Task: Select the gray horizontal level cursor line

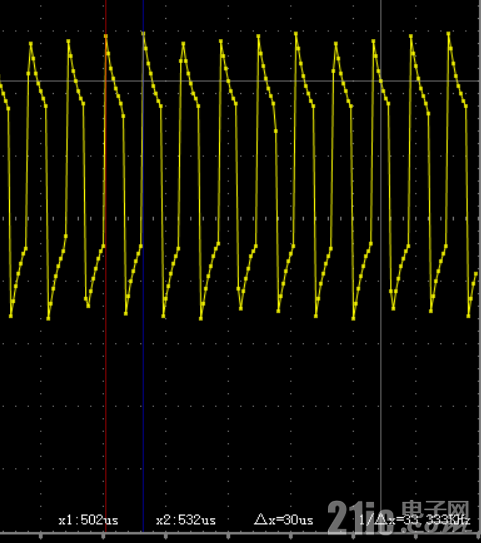Action: tap(240, 81)
